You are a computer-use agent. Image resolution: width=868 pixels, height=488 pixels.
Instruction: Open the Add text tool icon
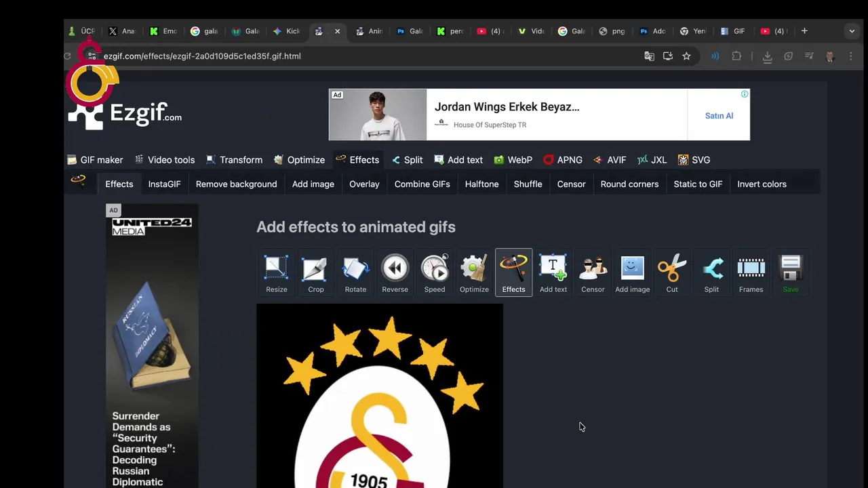click(553, 272)
